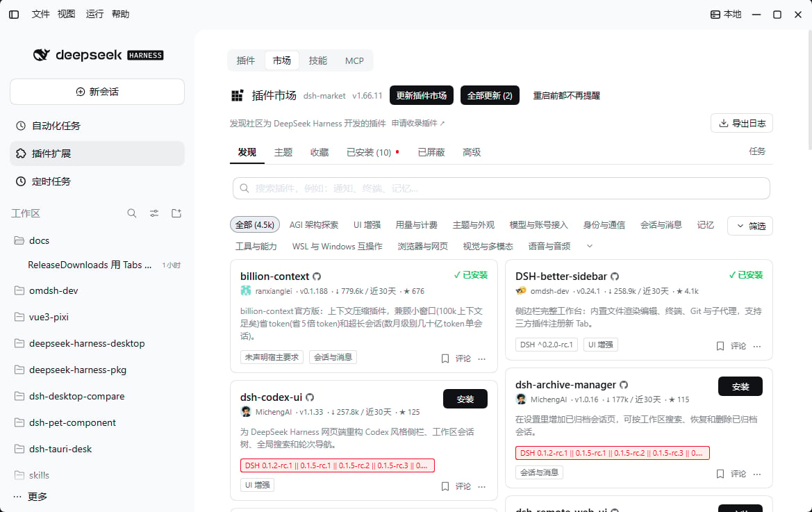Screen dimensions: 812x512
Task: Open GitHub link of dsh-codex-ui
Action: click(310, 397)
